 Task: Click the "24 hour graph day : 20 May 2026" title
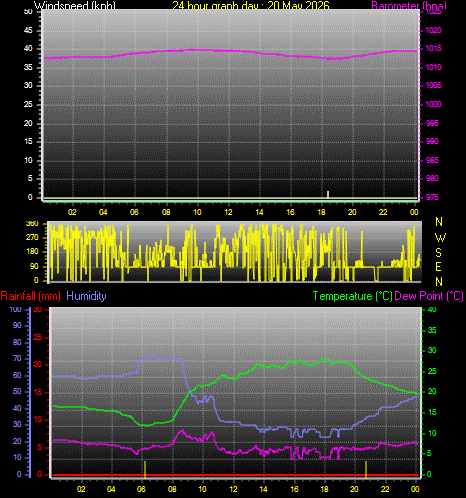251,5
